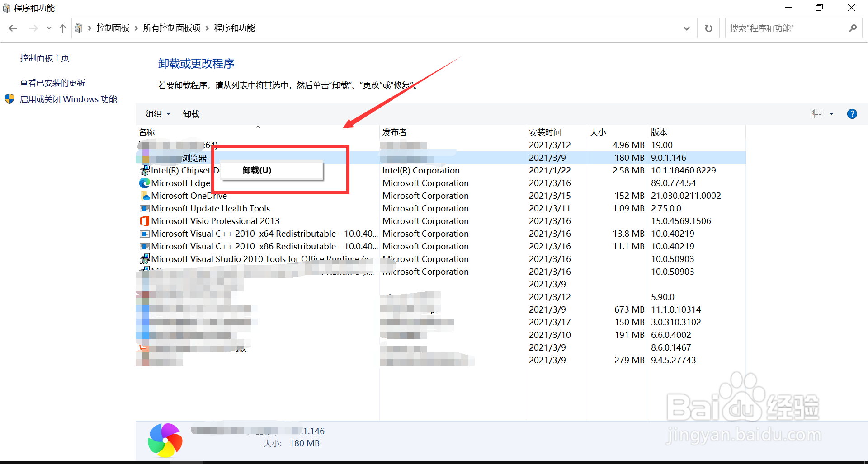Click the 卸载 toolbar button
This screenshot has width=868, height=464.
191,114
